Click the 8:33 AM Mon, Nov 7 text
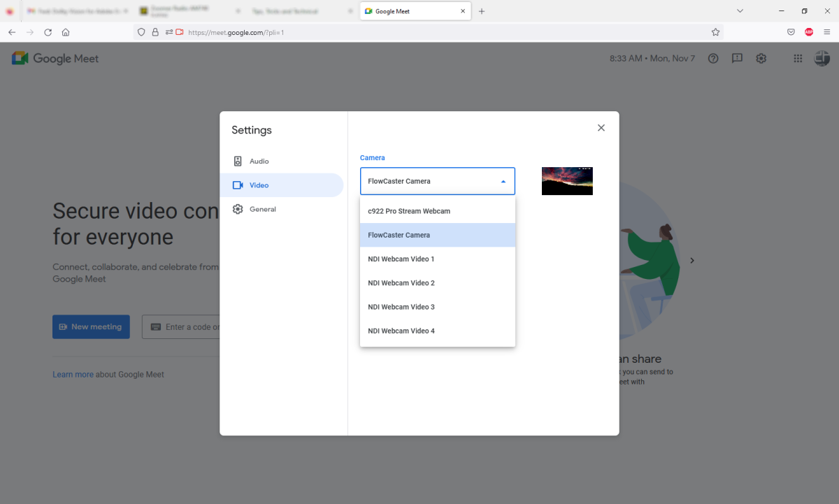The image size is (839, 504). coord(652,59)
